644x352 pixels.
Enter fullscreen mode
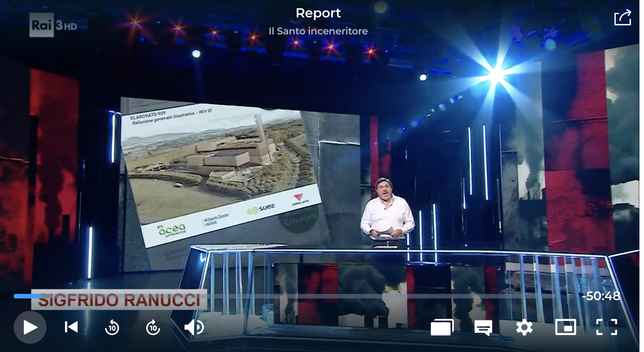(x=607, y=327)
